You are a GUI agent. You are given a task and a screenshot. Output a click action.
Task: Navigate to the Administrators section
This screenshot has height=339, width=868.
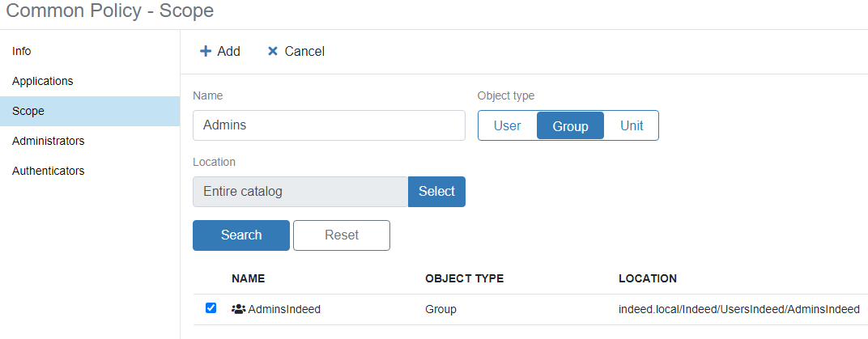pos(49,141)
